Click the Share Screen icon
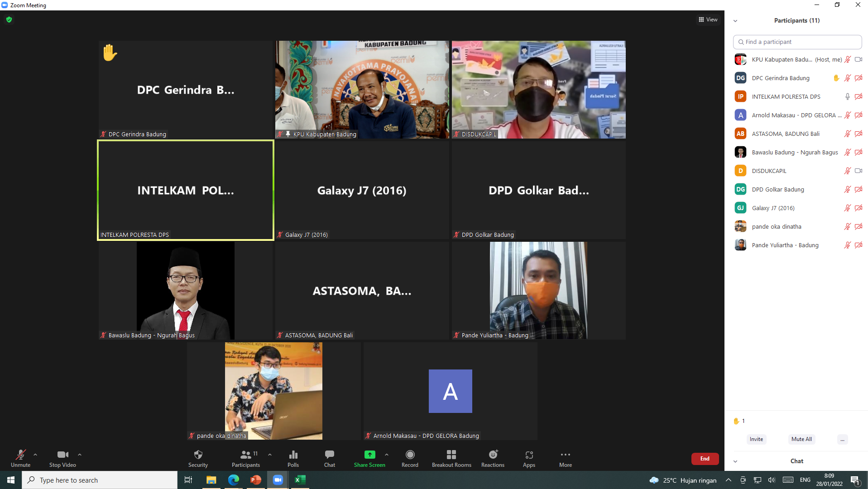868x489 pixels. click(369, 455)
